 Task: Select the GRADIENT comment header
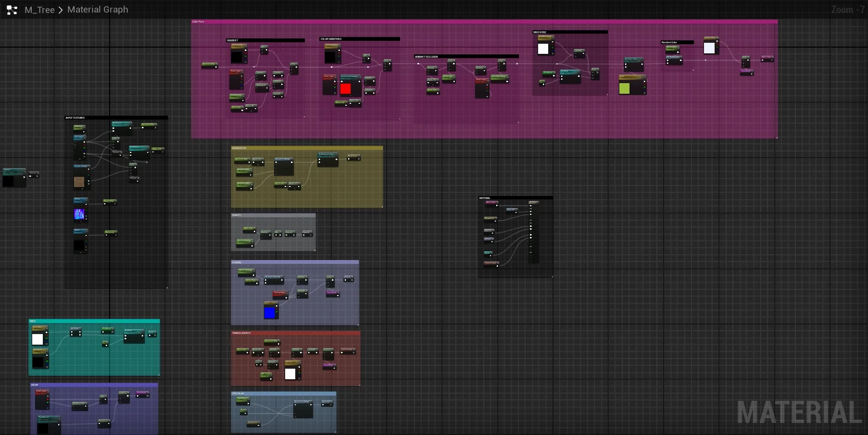click(265, 40)
